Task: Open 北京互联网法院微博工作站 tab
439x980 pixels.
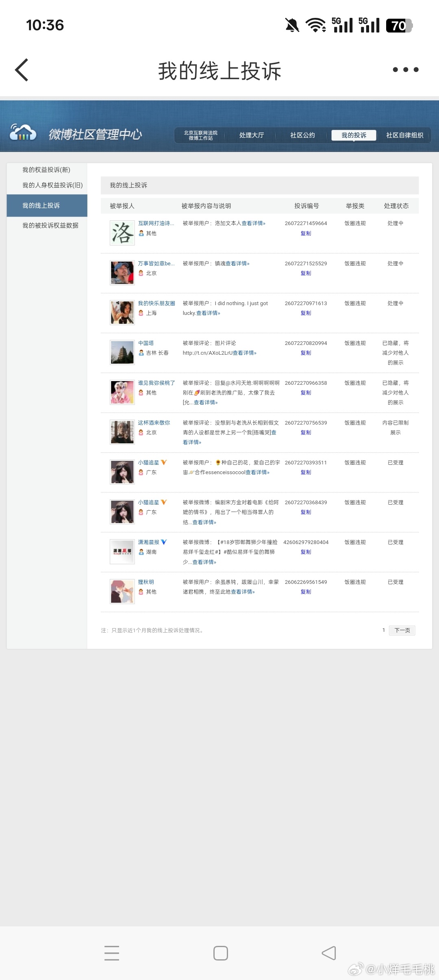Action: 200,135
